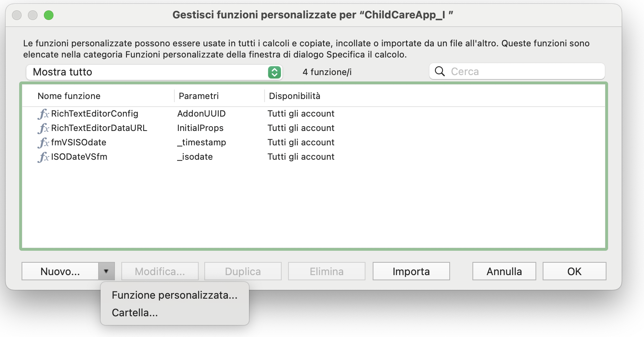Image resolution: width=644 pixels, height=337 pixels.
Task: Click the chevron control on the filter popup
Action: coord(274,72)
